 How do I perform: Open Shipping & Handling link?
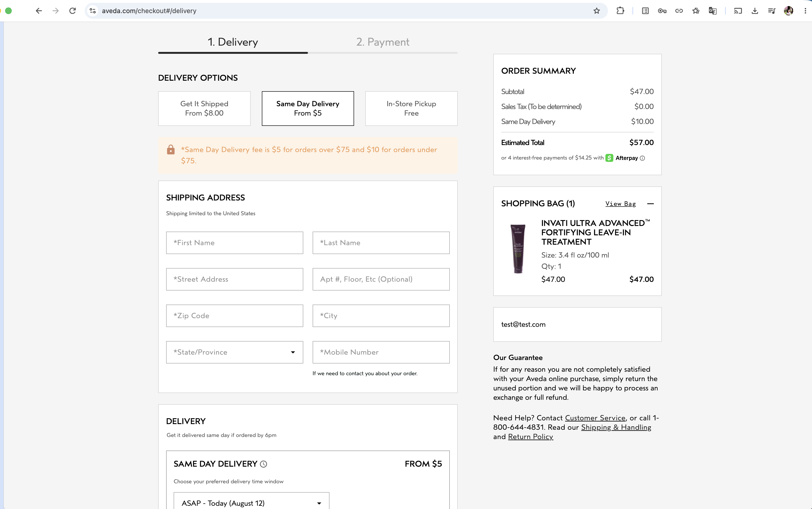click(x=616, y=427)
